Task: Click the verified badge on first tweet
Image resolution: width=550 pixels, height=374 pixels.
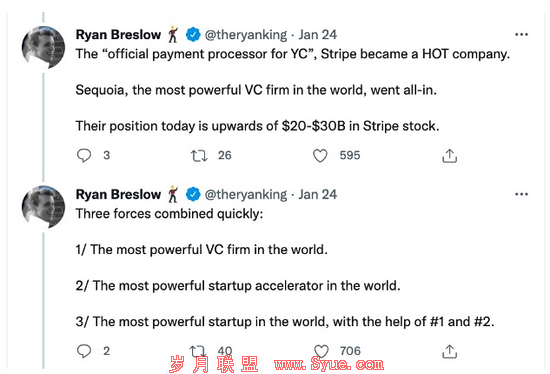Action: [x=193, y=34]
